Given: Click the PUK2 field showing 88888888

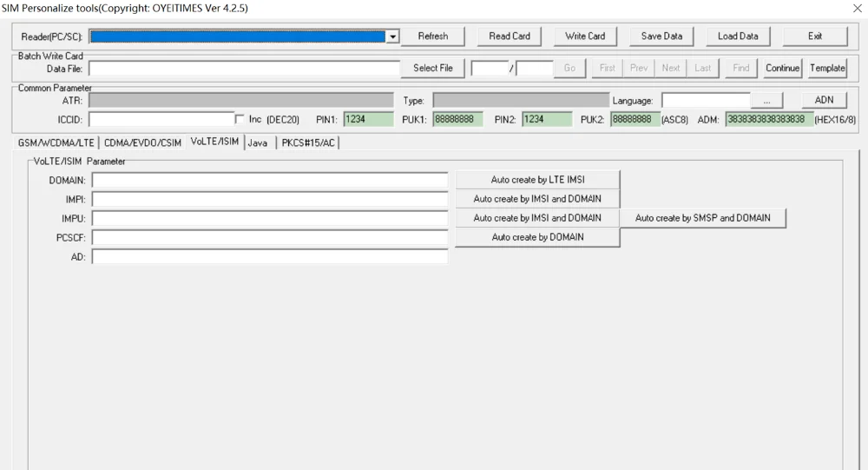Looking at the screenshot, I should coord(635,119).
